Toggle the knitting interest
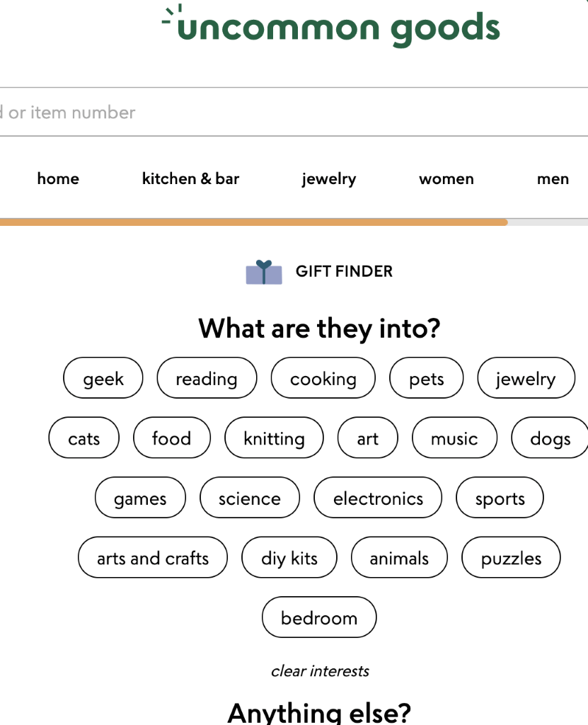This screenshot has height=725, width=588. [274, 438]
